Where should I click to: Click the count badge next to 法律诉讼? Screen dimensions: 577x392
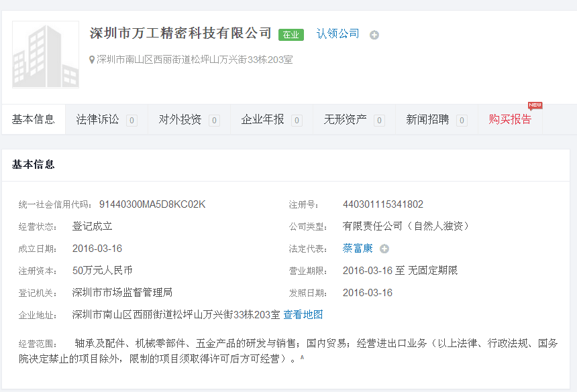(132, 121)
